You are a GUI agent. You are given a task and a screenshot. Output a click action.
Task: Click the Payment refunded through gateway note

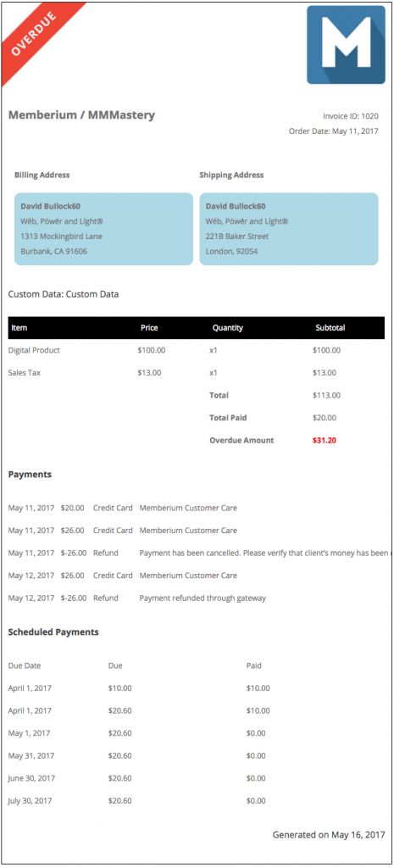(x=203, y=598)
